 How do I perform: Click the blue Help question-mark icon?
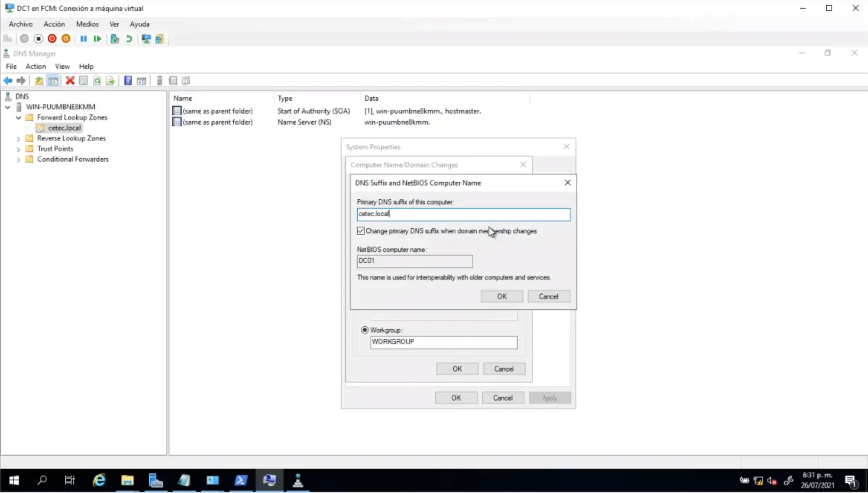[128, 80]
